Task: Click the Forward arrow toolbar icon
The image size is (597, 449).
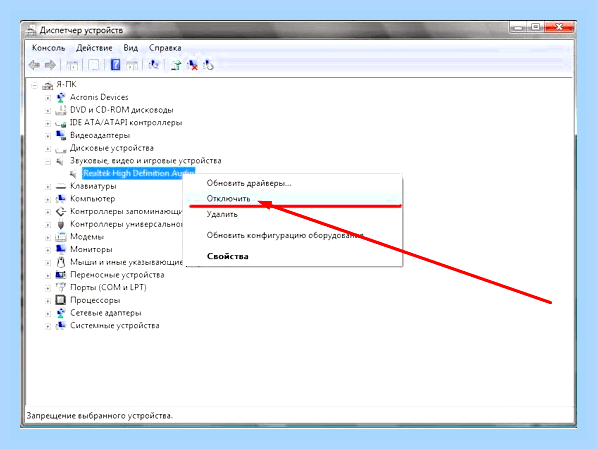Action: point(50,65)
